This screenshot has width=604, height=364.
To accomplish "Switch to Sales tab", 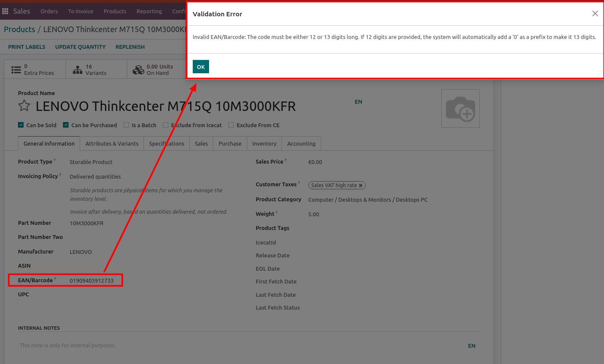I will 201,143.
